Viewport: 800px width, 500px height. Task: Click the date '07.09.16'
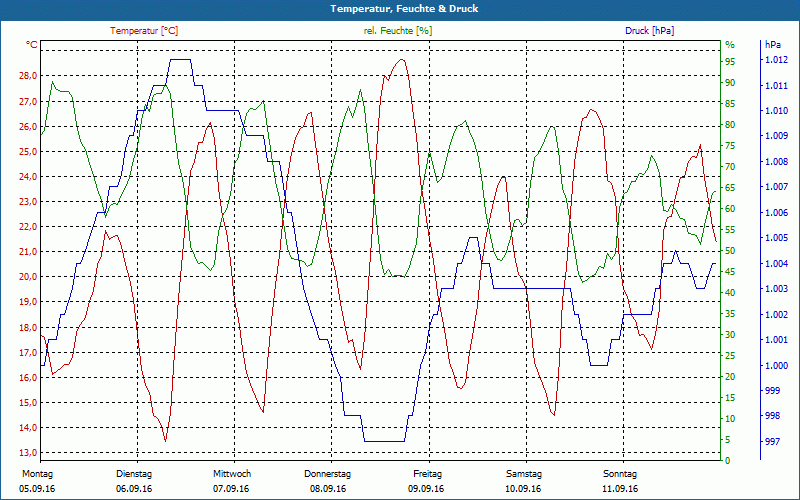[x=231, y=489]
